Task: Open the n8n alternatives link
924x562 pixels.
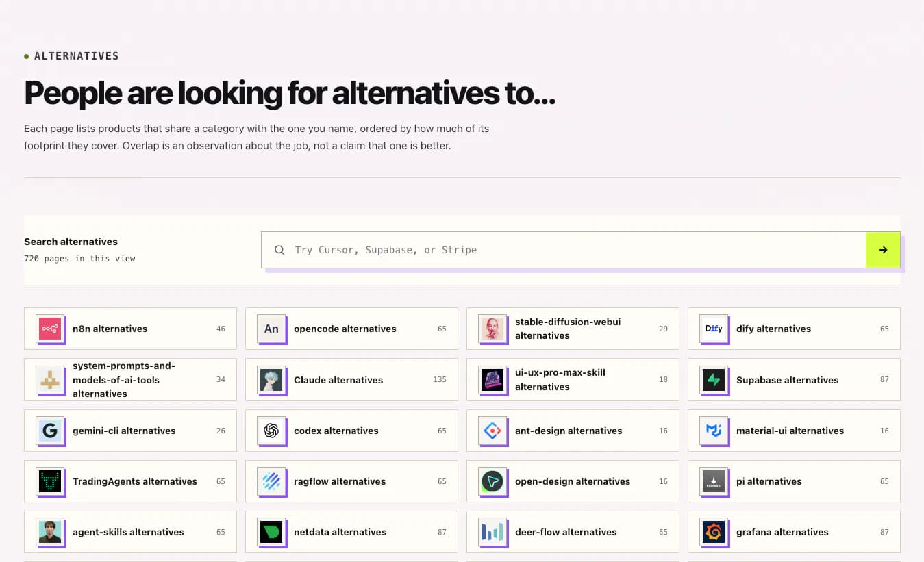Action: (130, 329)
